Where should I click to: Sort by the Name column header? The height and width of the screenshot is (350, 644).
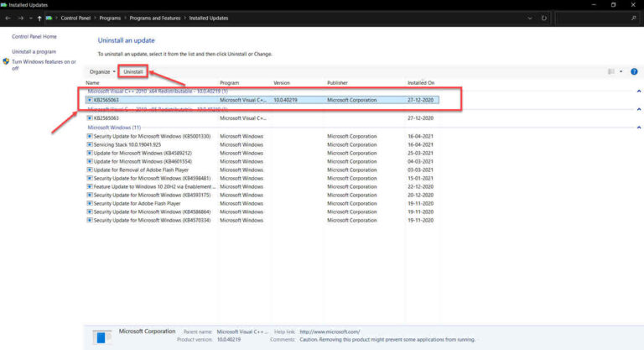[92, 82]
